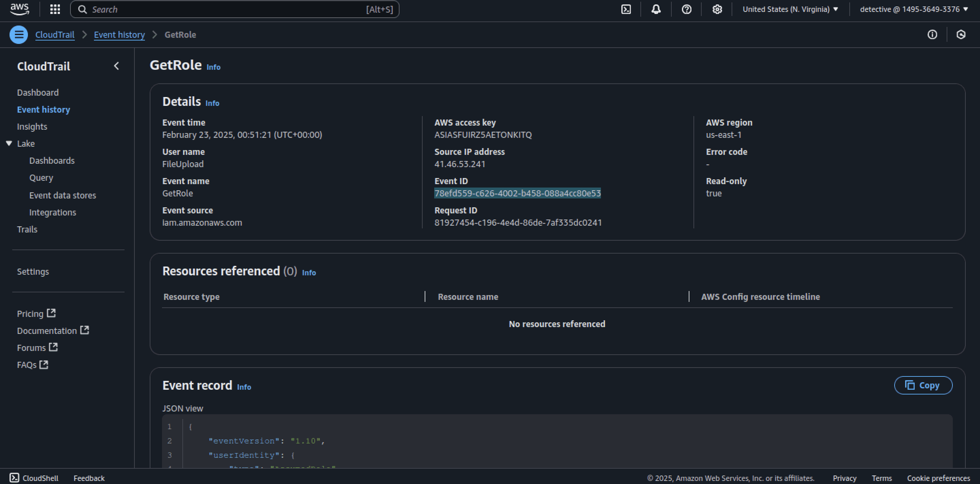Screen dimensions: 980x484
Task: Open the Privacy footer link
Action: tap(845, 478)
